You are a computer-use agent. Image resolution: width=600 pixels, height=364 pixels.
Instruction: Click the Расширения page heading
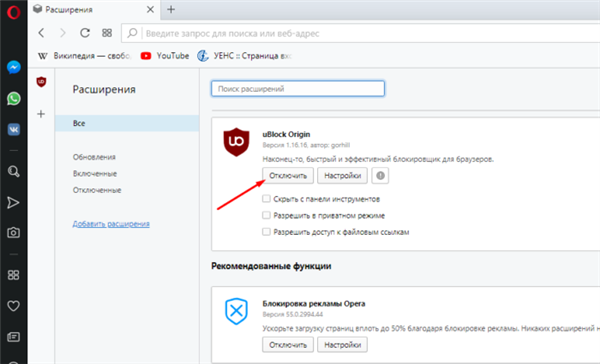(104, 90)
